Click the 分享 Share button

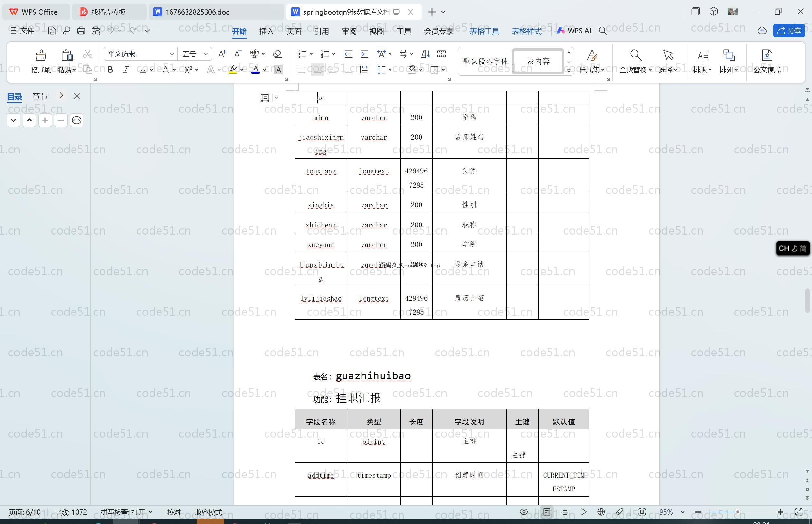click(789, 31)
